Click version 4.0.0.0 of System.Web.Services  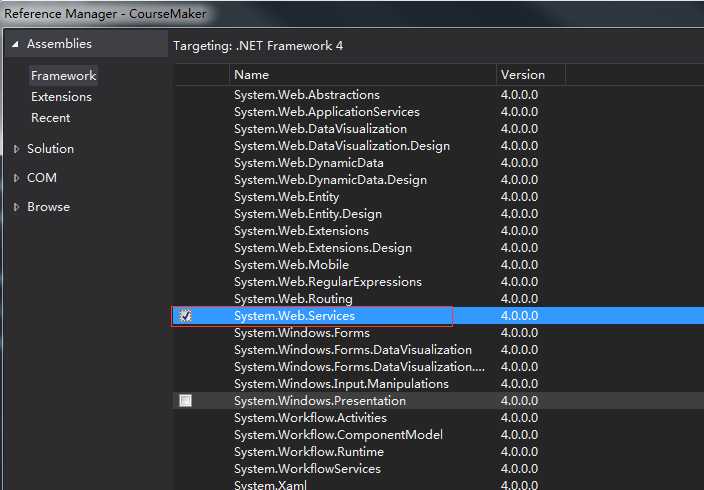(519, 316)
